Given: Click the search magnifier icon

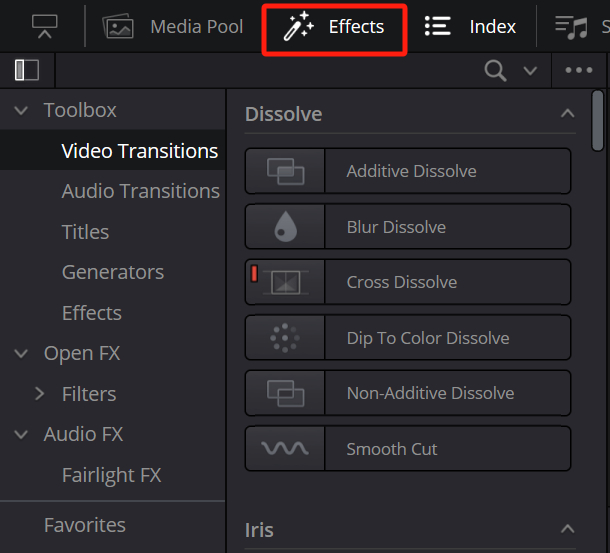Looking at the screenshot, I should coord(495,71).
